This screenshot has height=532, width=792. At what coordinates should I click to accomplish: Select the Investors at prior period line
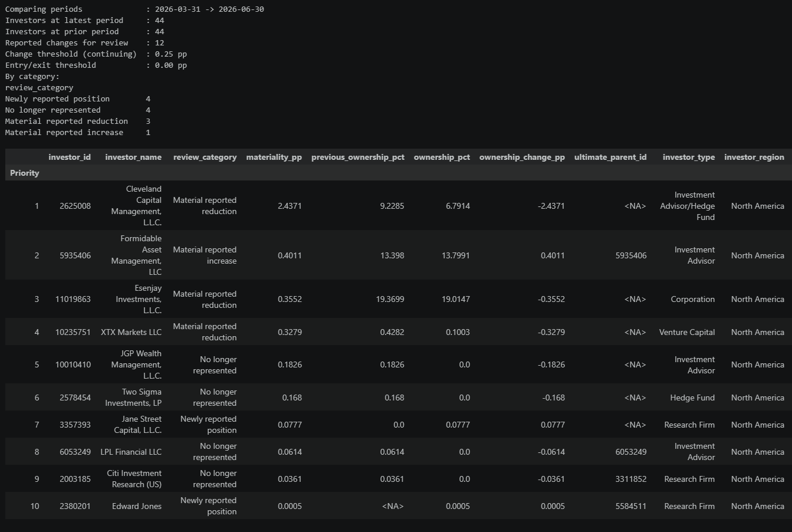click(85, 31)
